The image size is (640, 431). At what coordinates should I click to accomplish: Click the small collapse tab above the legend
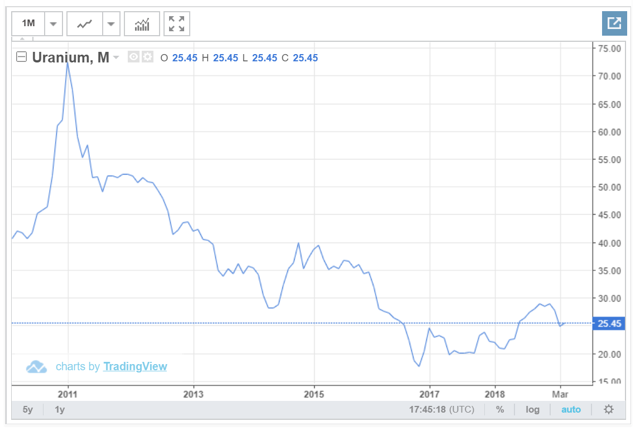(x=22, y=39)
